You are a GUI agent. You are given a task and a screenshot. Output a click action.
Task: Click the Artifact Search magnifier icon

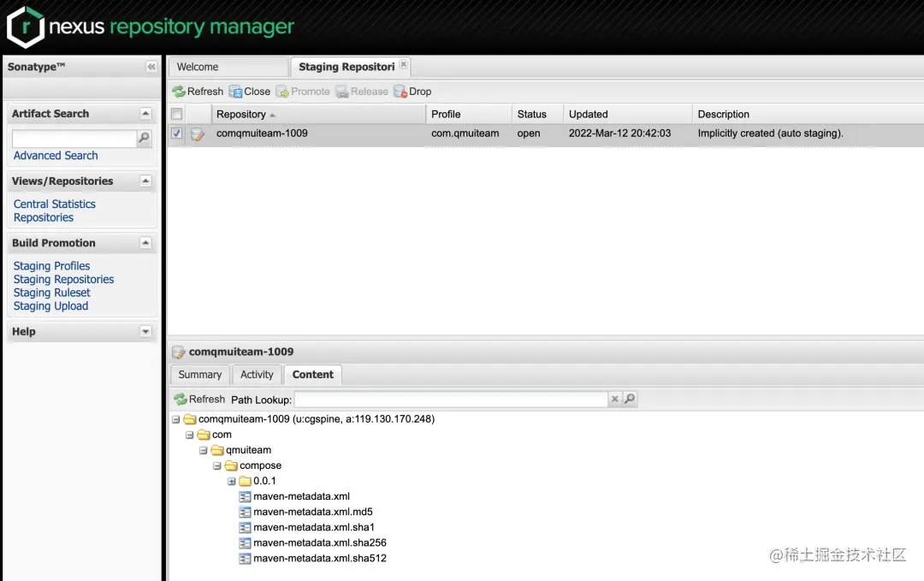tap(144, 138)
